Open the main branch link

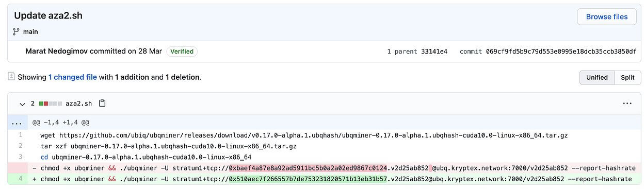click(x=30, y=32)
